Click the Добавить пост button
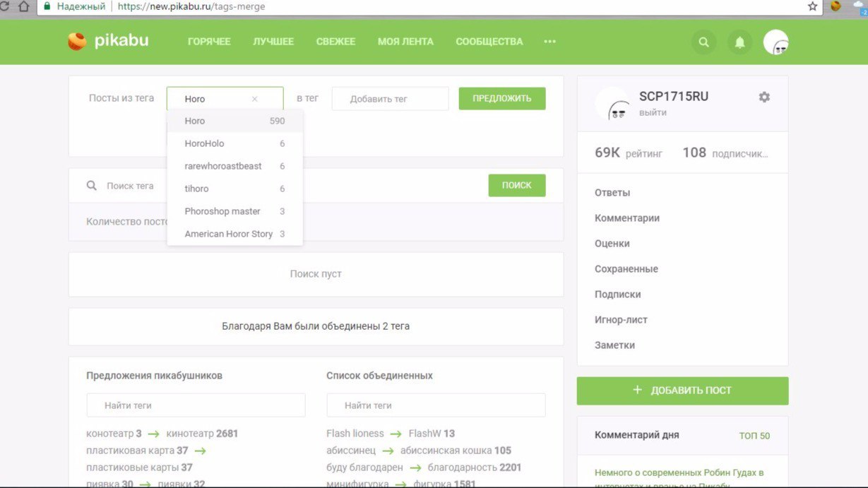868x488 pixels. 682,391
